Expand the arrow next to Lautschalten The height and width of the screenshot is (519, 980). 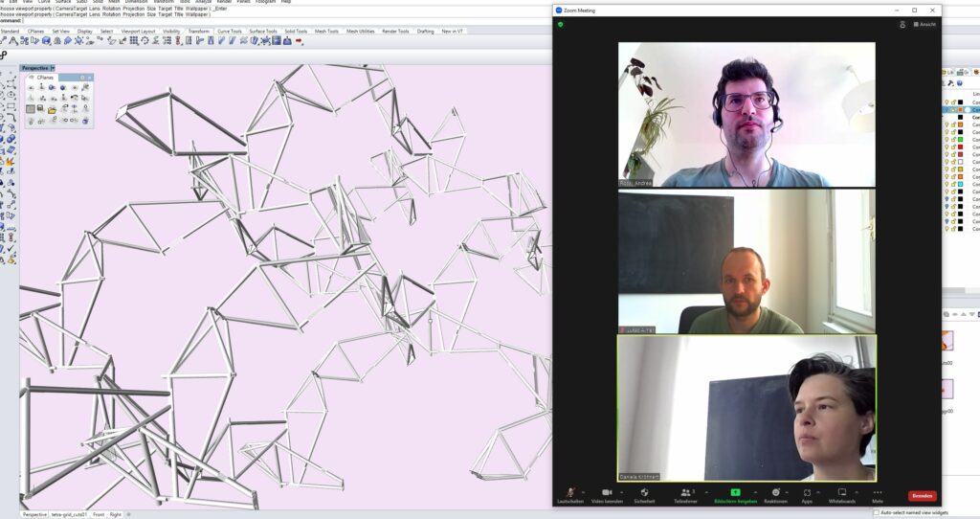click(584, 491)
